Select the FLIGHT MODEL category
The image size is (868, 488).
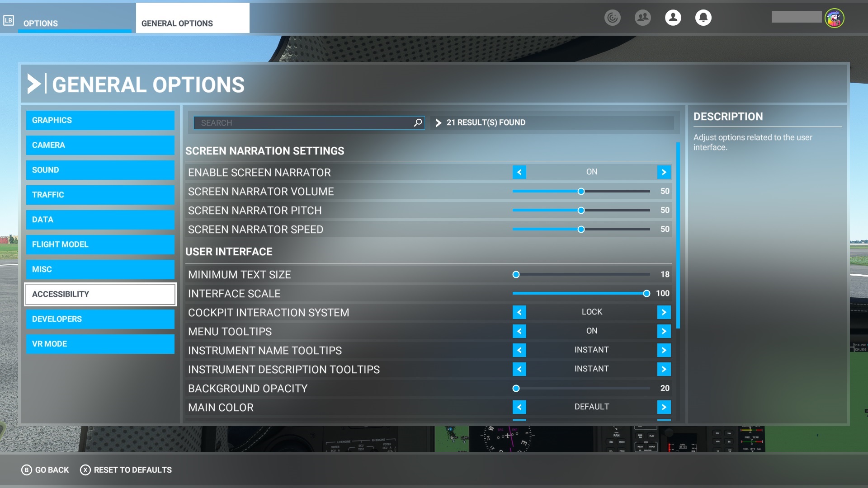click(100, 244)
